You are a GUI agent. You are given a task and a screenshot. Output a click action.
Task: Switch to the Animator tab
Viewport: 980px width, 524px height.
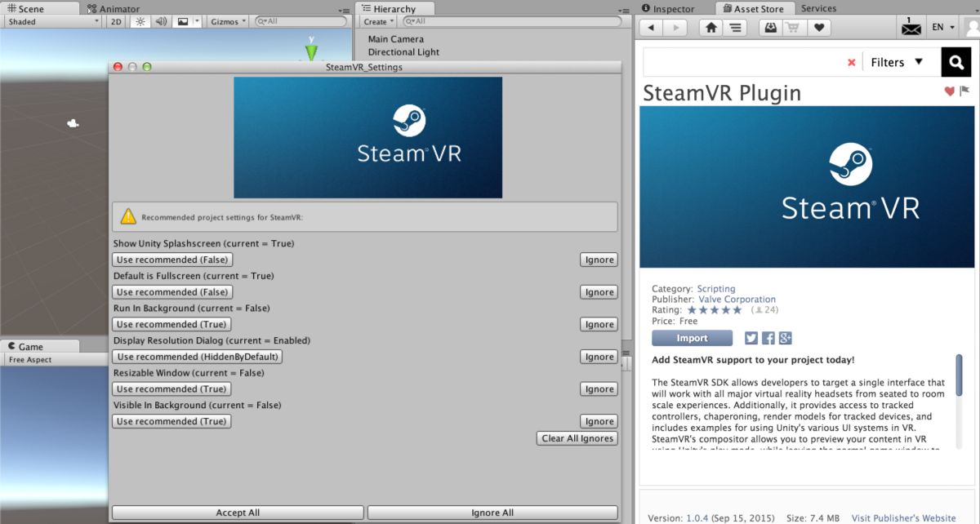pyautogui.click(x=113, y=8)
